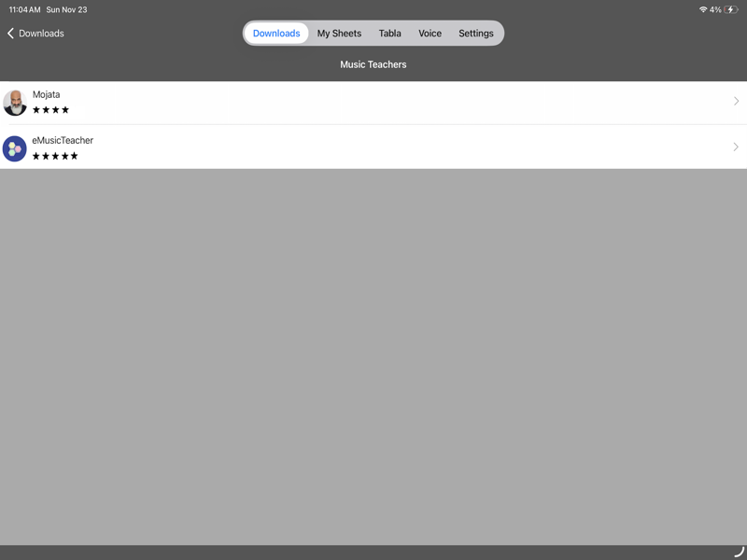Tap Mojata's profile avatar

coord(15,102)
